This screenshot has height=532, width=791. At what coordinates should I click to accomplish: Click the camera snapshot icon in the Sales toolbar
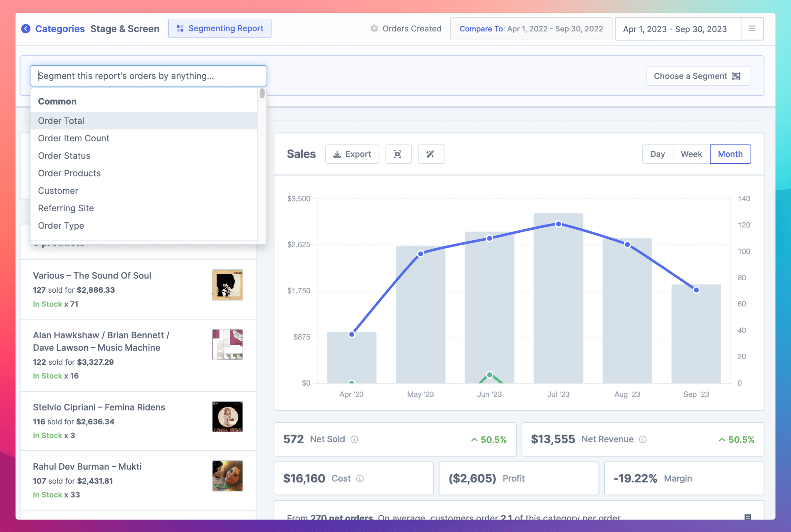click(x=398, y=154)
